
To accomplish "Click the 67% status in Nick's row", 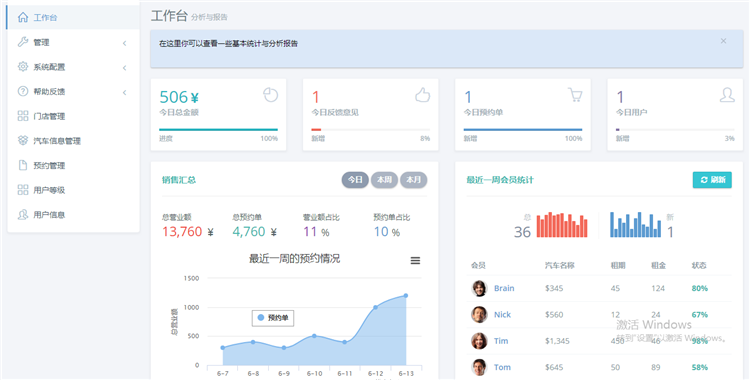I will click(x=700, y=314).
